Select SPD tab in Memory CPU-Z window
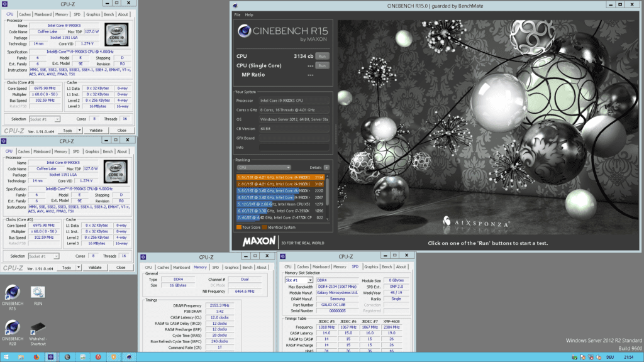Viewport: 644px width, 362px height. [x=215, y=268]
